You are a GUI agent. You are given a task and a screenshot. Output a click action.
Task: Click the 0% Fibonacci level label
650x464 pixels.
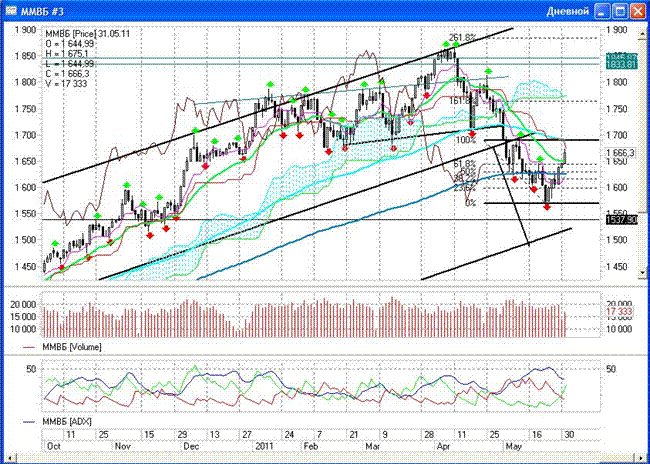point(470,204)
